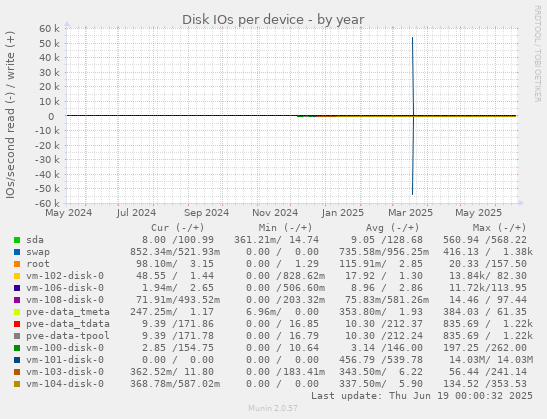Click the swap max value 416.13 / 1.38k
The width and height of the screenshot is (547, 419).
488,252
